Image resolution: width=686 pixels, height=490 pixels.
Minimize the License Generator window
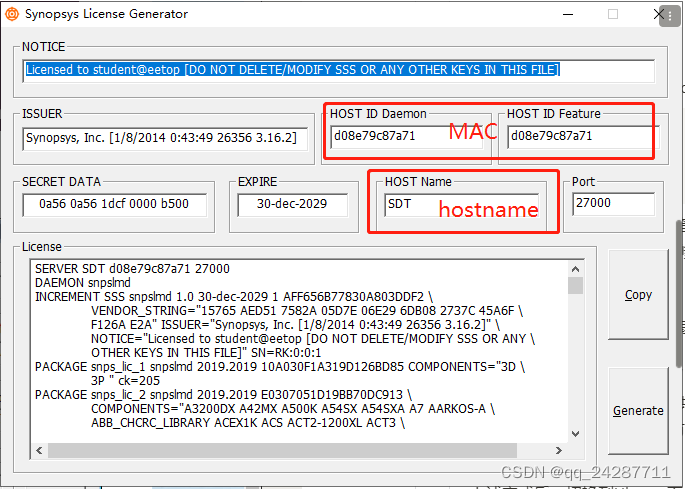[568, 14]
